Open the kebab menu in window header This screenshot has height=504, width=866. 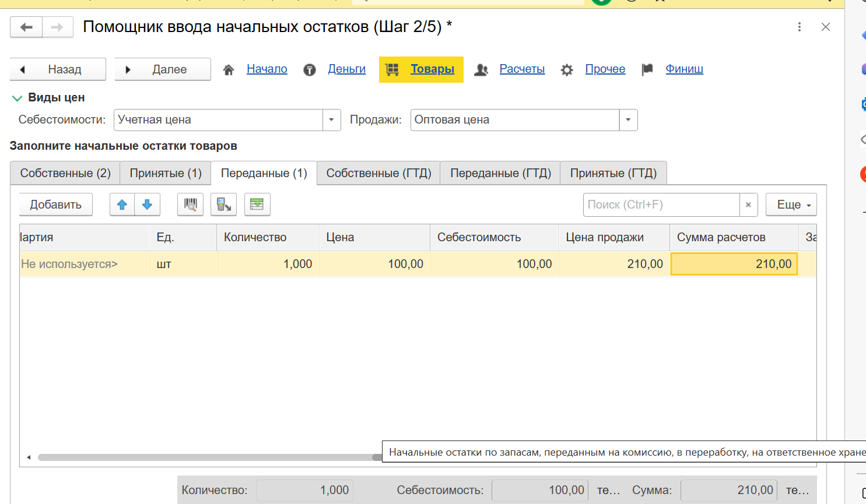tap(799, 27)
